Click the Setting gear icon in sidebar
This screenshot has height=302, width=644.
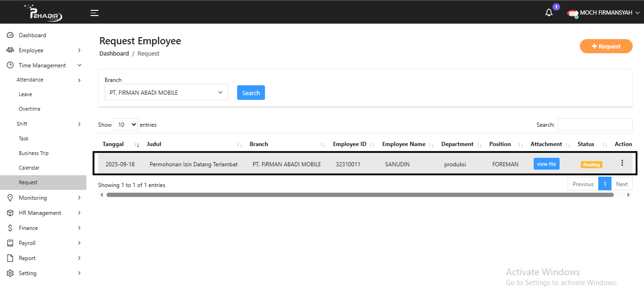[x=10, y=273]
